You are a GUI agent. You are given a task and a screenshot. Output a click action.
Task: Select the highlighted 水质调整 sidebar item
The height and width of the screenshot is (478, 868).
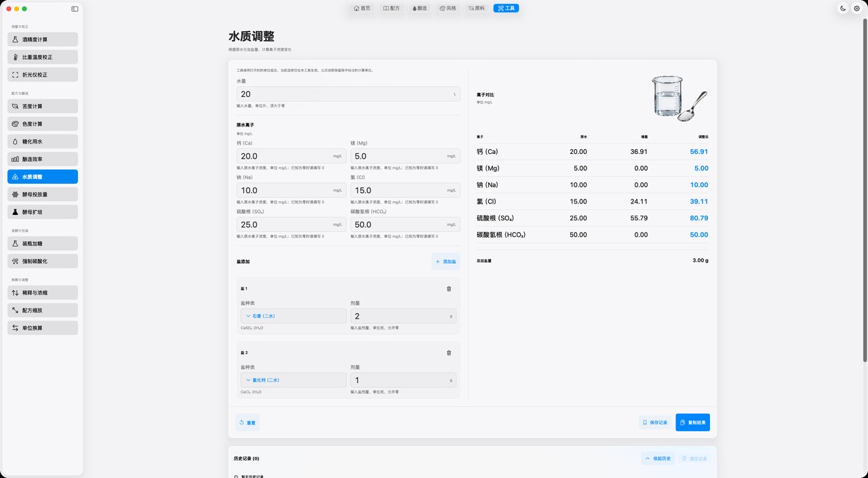[x=43, y=177]
